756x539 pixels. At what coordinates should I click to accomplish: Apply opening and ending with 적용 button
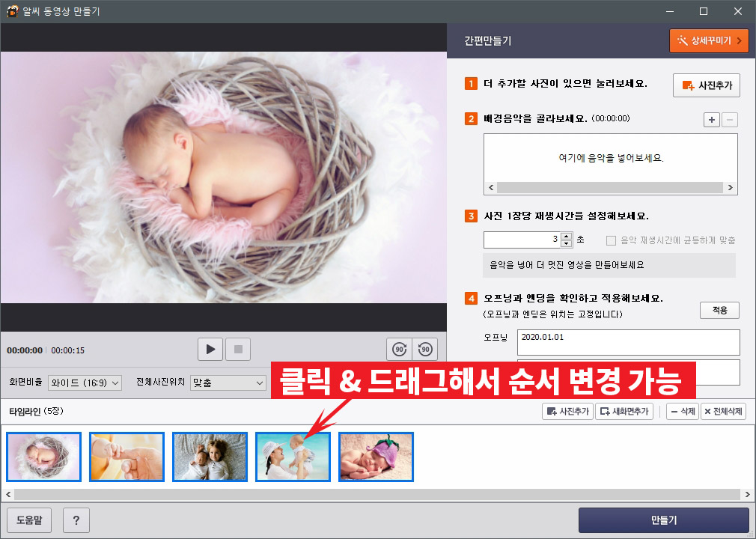click(719, 310)
